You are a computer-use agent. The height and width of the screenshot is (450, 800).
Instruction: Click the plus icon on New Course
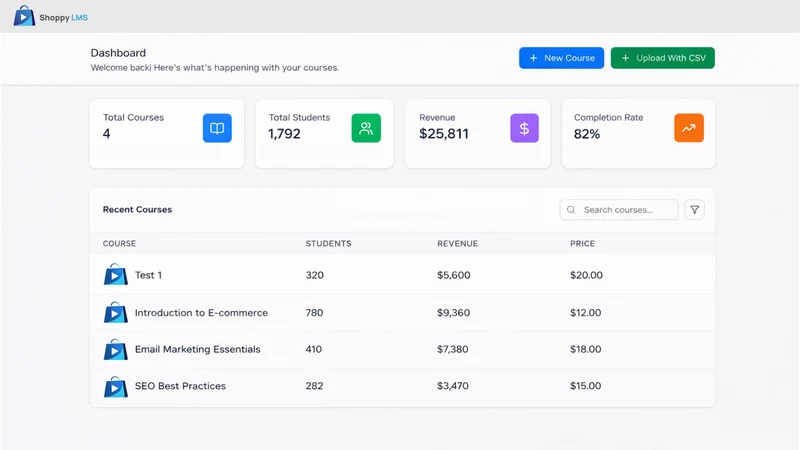click(x=533, y=58)
